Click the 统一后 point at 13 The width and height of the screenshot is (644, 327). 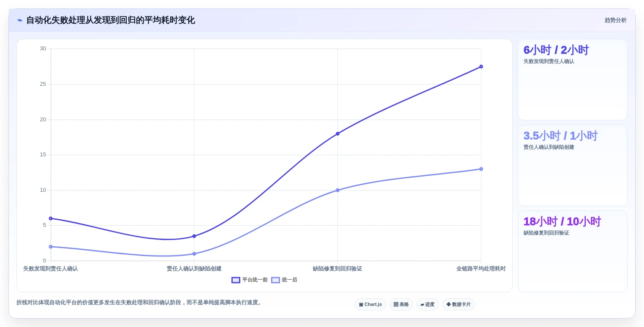[x=481, y=169]
